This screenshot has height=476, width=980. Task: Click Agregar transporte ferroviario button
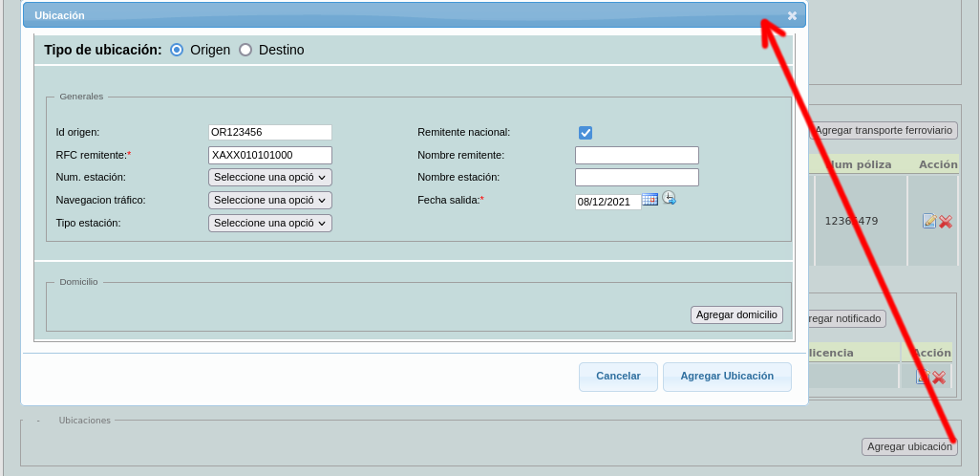884,130
